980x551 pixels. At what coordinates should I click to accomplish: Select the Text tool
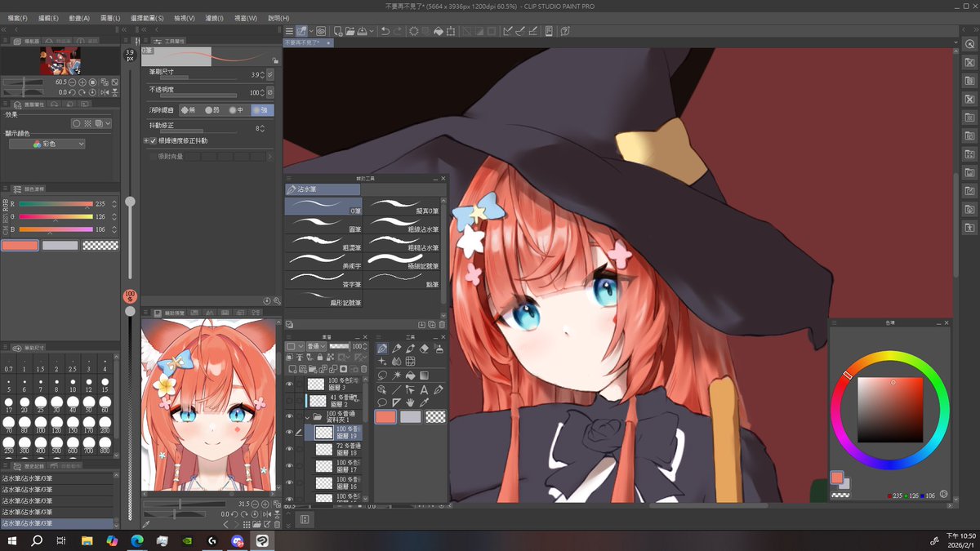click(424, 389)
